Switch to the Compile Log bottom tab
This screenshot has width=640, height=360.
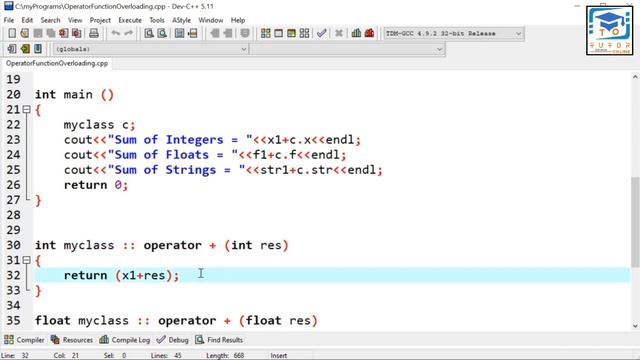coord(125,340)
